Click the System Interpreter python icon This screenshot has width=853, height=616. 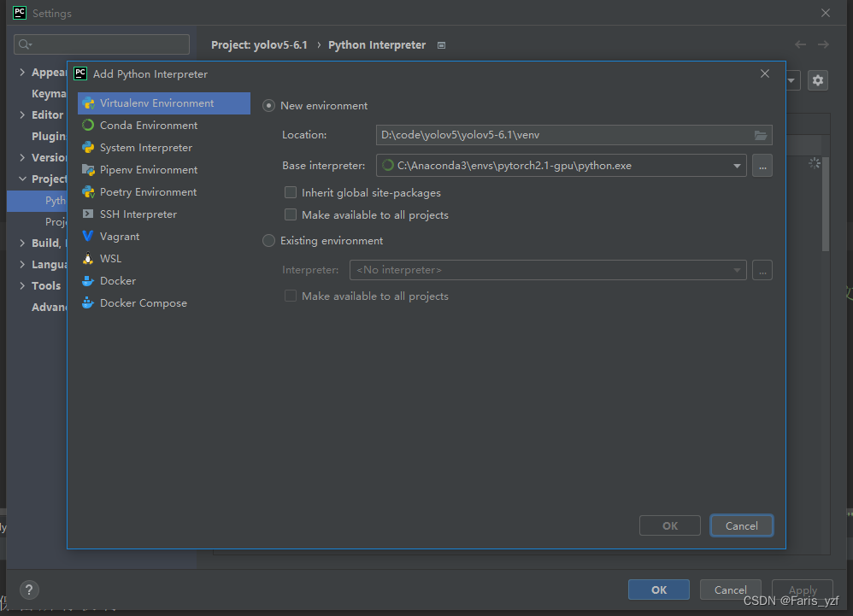(x=88, y=148)
